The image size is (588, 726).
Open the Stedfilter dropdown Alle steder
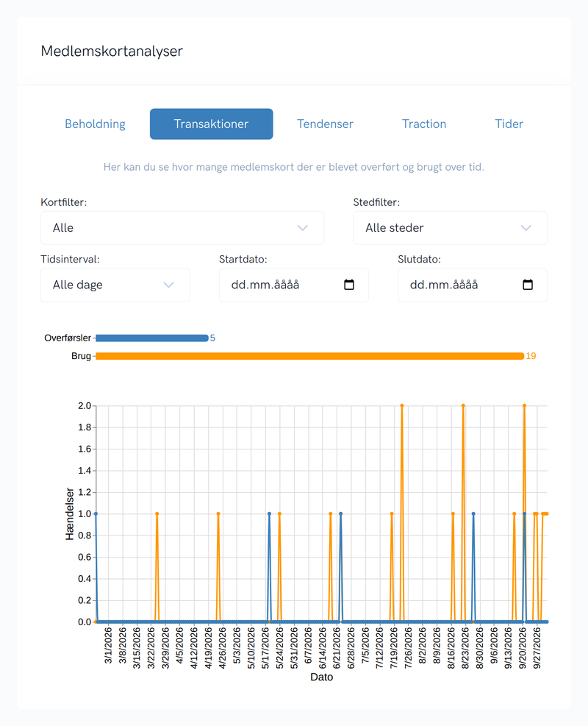pos(450,228)
